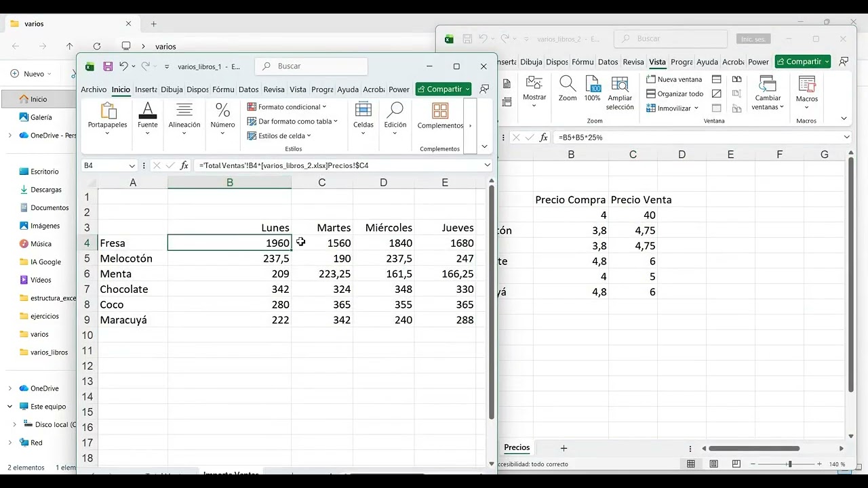The width and height of the screenshot is (868, 488).
Task: Click the vertical scrollbar in varios_libros_1
Action: [492, 301]
